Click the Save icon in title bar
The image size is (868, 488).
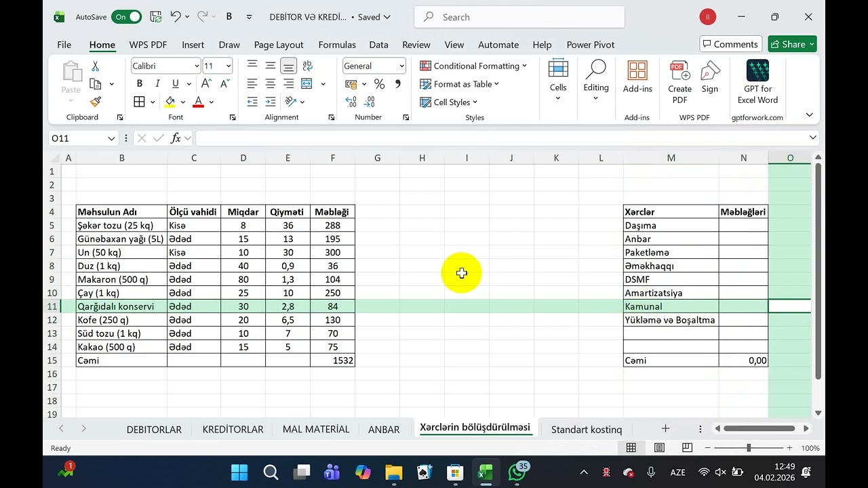tap(155, 17)
